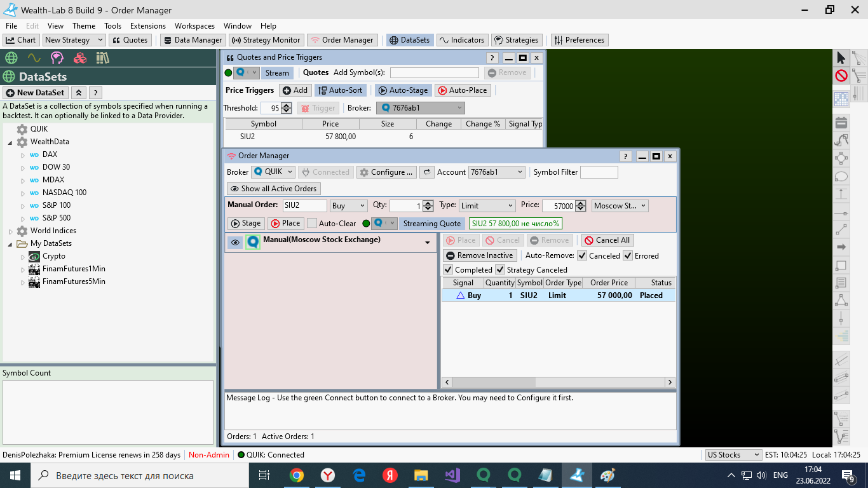
Task: Toggle Auto-Sort for price triggers
Action: pos(340,90)
